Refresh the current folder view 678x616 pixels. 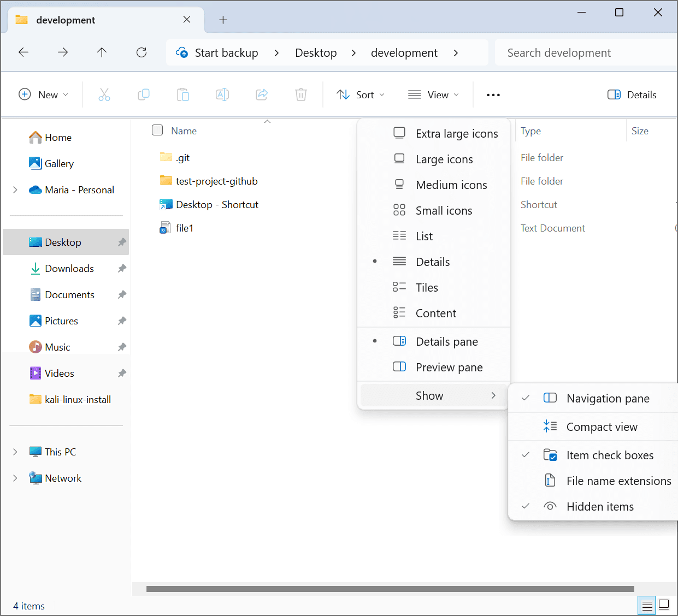142,52
